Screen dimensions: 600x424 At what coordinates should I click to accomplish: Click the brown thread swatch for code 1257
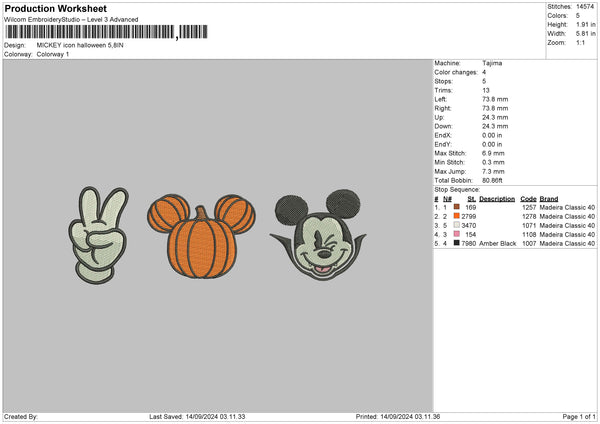[457, 207]
